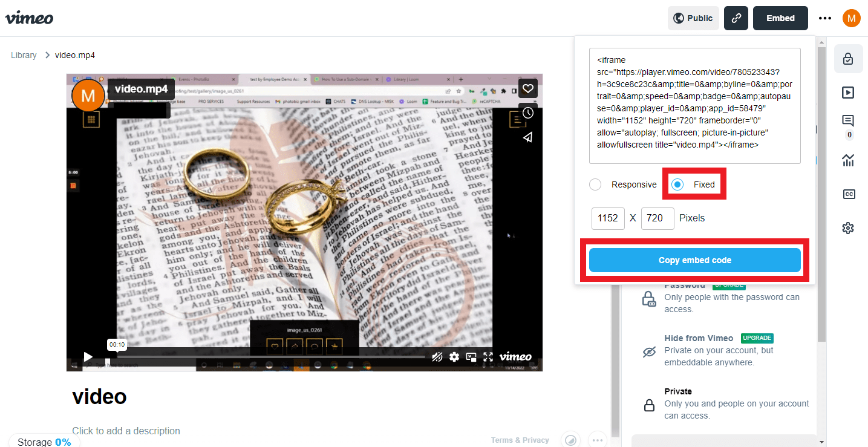Viewport: 868px width, 447px height.
Task: Select the Fixed radio option
Action: click(677, 184)
